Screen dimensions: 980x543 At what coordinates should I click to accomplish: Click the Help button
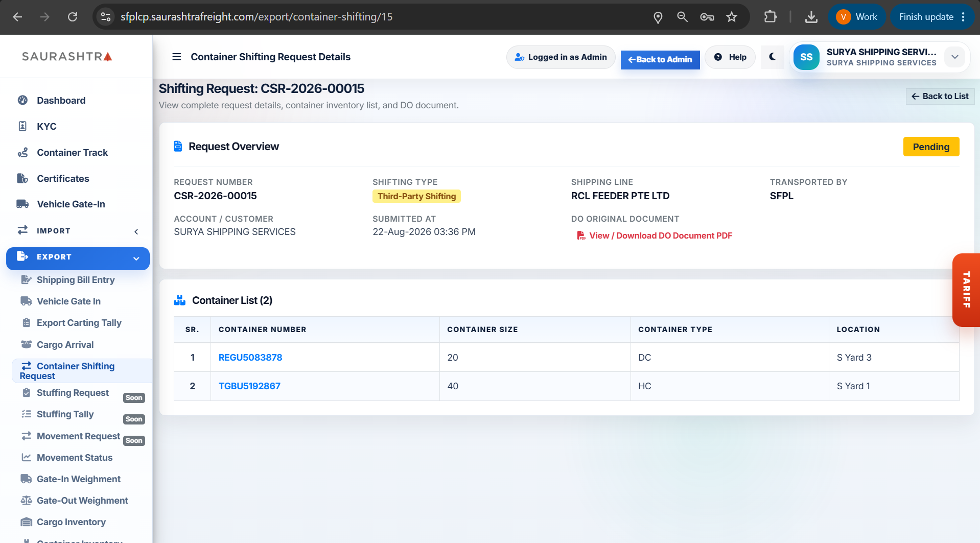(730, 57)
